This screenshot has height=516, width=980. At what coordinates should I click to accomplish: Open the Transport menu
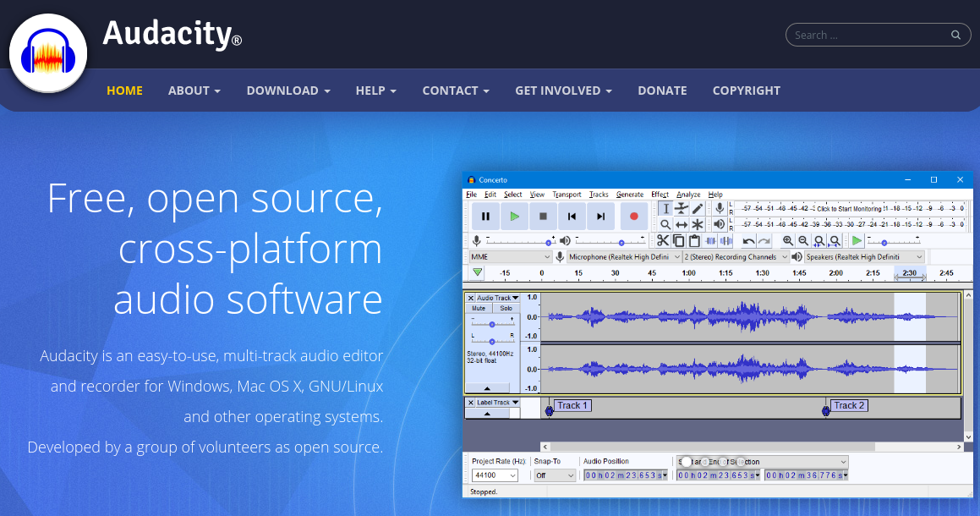(x=567, y=195)
